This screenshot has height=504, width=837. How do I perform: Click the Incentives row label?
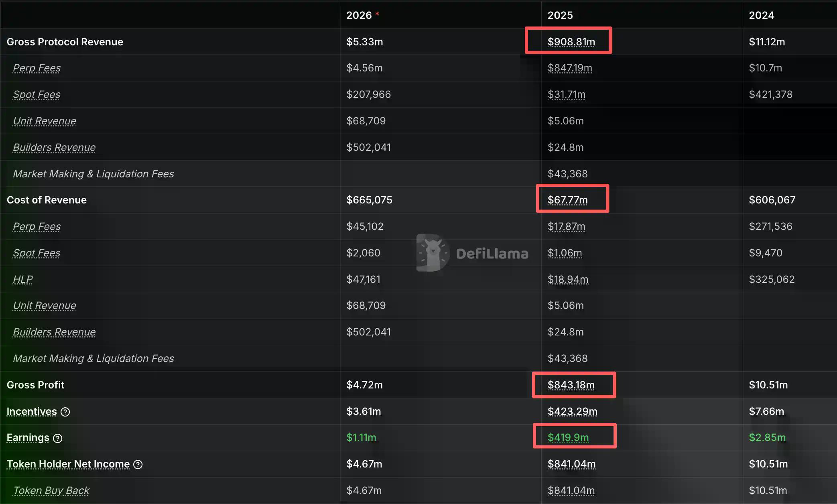click(x=32, y=411)
